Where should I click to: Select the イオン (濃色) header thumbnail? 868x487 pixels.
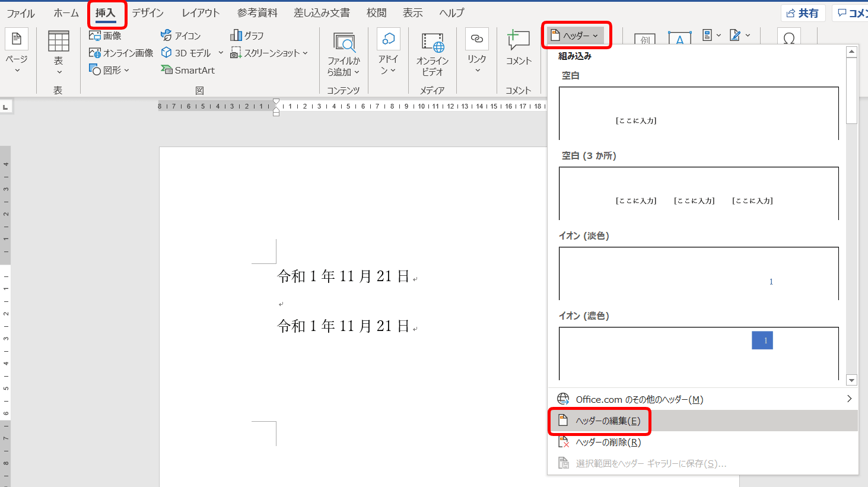click(x=699, y=354)
